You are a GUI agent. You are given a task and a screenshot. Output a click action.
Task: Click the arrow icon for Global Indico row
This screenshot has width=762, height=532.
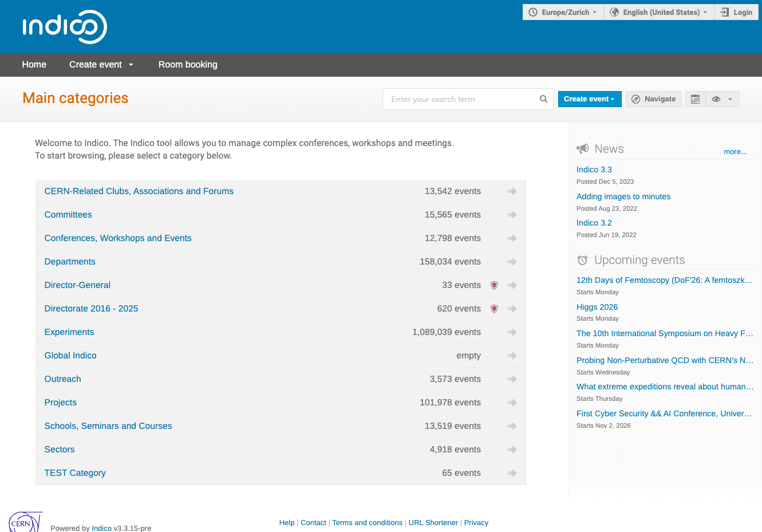(x=512, y=356)
